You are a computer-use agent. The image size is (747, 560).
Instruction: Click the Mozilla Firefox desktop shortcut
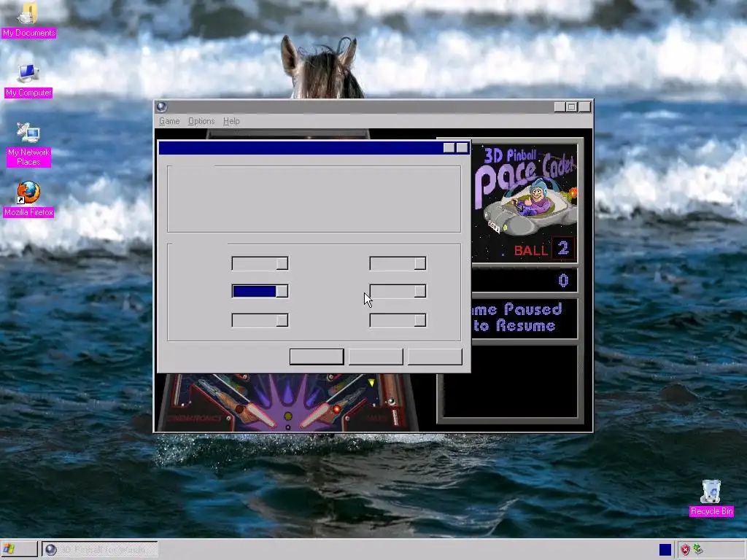click(28, 199)
